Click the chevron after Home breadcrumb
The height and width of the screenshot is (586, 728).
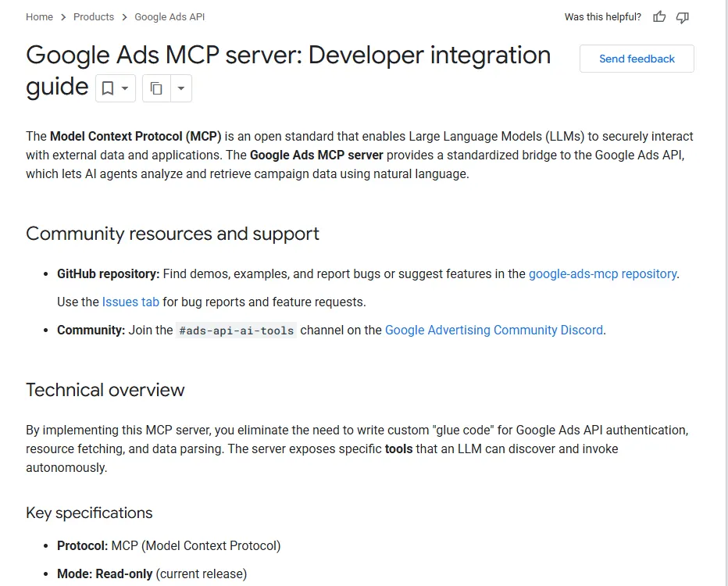tap(63, 17)
